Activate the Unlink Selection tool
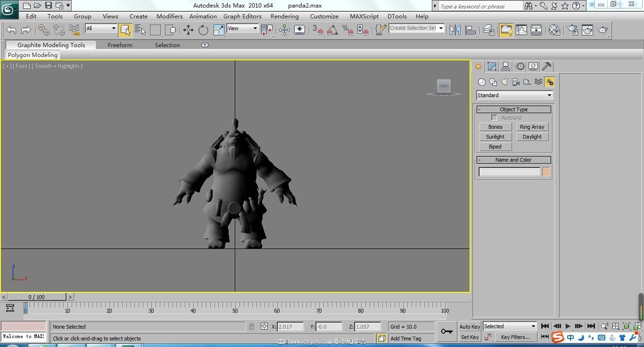 coord(59,30)
